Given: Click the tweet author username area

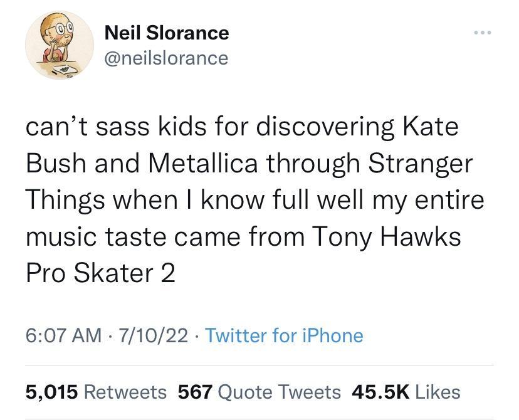Looking at the screenshot, I should click(x=167, y=58).
